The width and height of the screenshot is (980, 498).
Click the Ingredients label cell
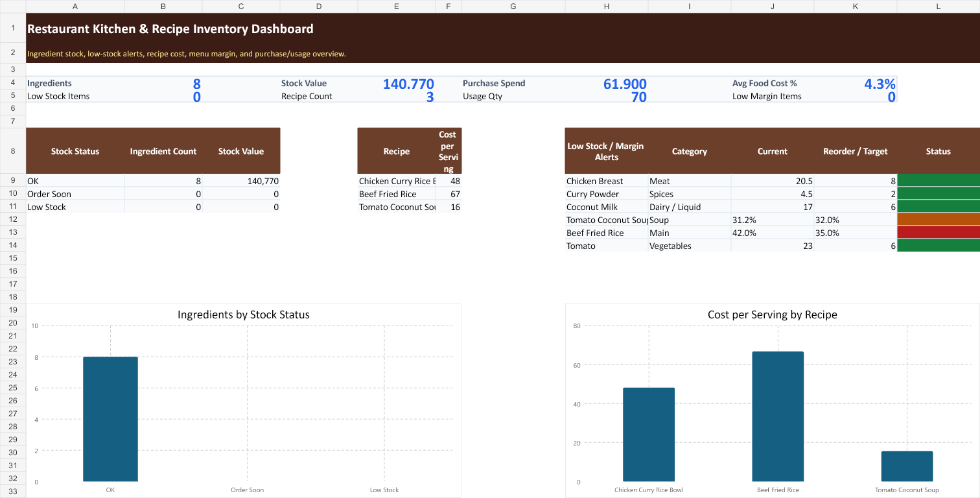click(75, 83)
